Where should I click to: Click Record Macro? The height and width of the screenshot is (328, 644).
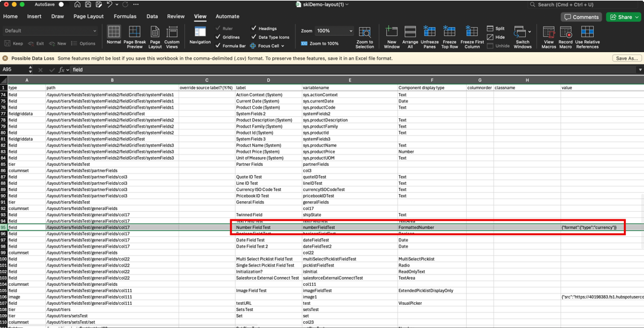565,37
